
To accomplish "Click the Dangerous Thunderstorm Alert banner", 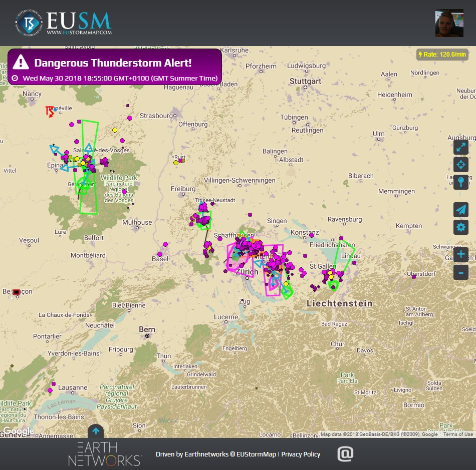I will pyautogui.click(x=115, y=67).
